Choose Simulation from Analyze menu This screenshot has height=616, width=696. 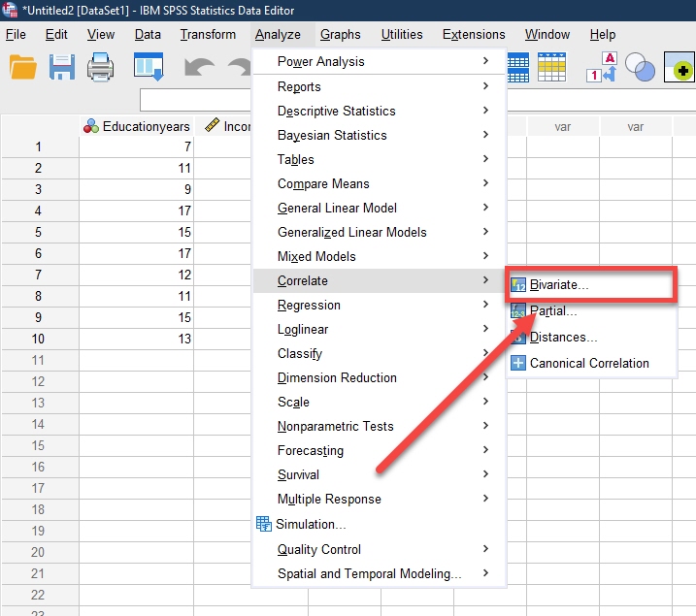coord(380,524)
